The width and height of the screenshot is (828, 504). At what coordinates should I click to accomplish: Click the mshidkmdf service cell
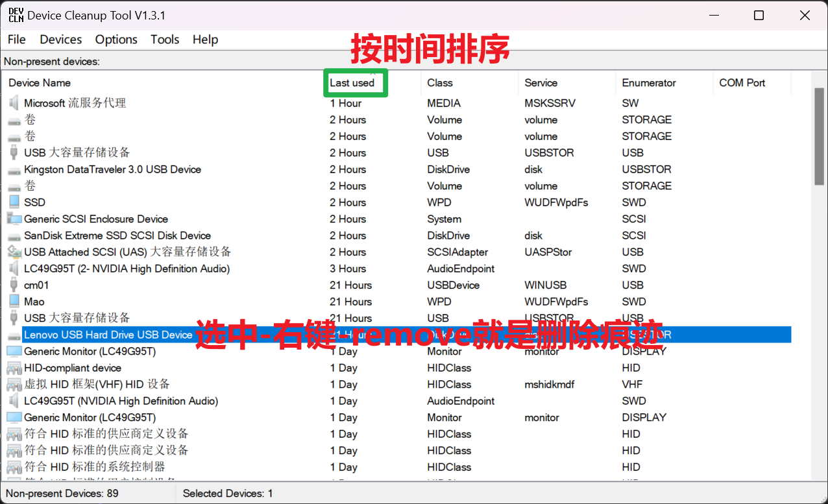click(549, 384)
